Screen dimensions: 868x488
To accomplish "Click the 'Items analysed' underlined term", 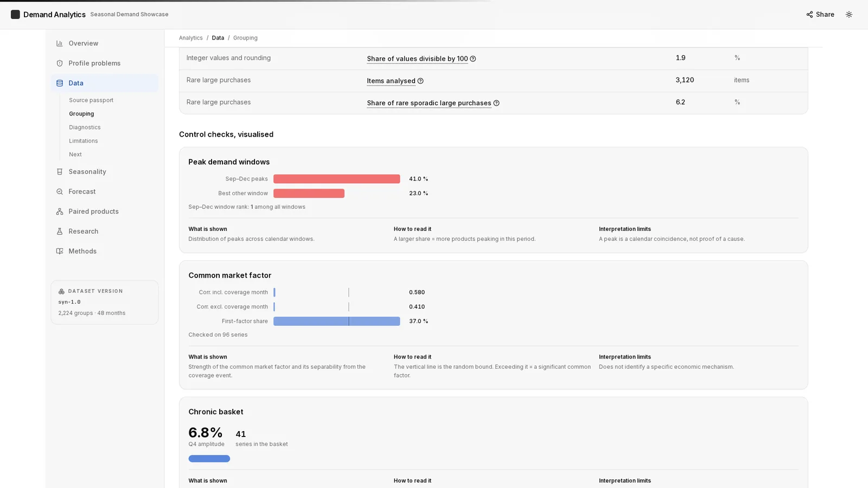I will [x=391, y=81].
